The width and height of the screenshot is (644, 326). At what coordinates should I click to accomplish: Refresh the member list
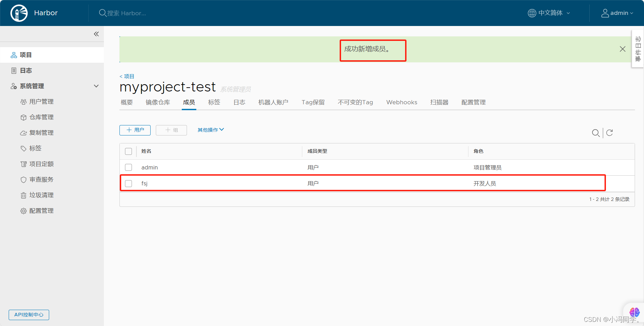click(610, 133)
